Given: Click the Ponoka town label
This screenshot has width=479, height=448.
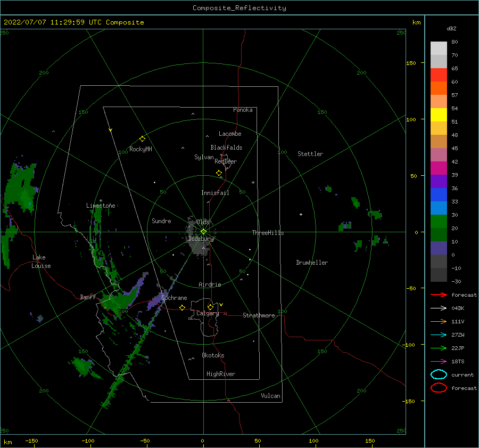Looking at the screenshot, I should point(243,110).
